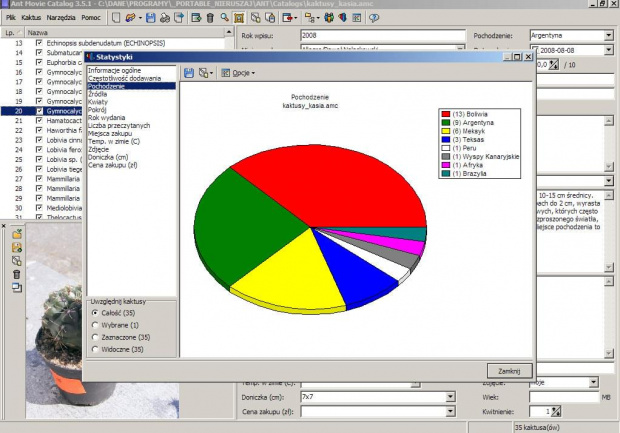Select Rok wydania in statistics list
620x433 pixels.
click(x=107, y=118)
